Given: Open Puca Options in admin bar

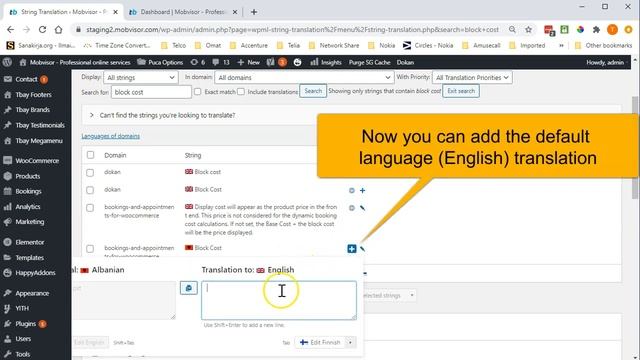Looking at the screenshot, I should coord(160,62).
